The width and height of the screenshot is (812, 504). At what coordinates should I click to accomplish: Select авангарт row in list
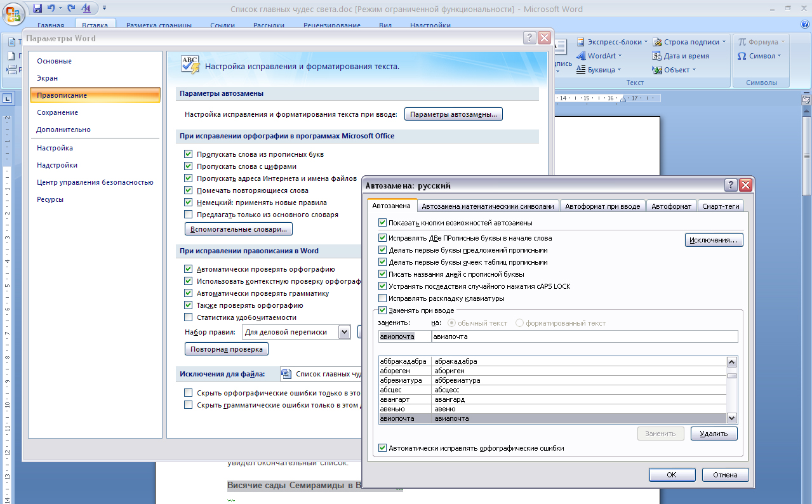[x=552, y=399]
